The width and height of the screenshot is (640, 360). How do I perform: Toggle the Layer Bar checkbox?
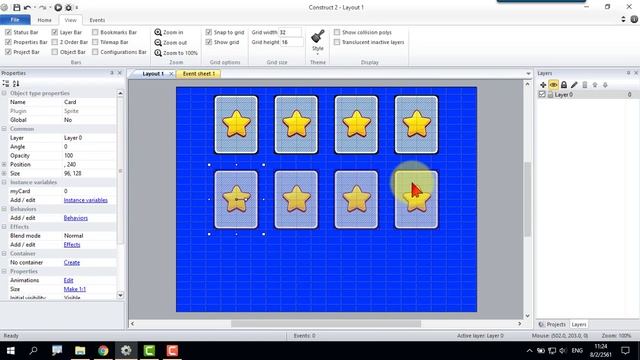point(55,32)
